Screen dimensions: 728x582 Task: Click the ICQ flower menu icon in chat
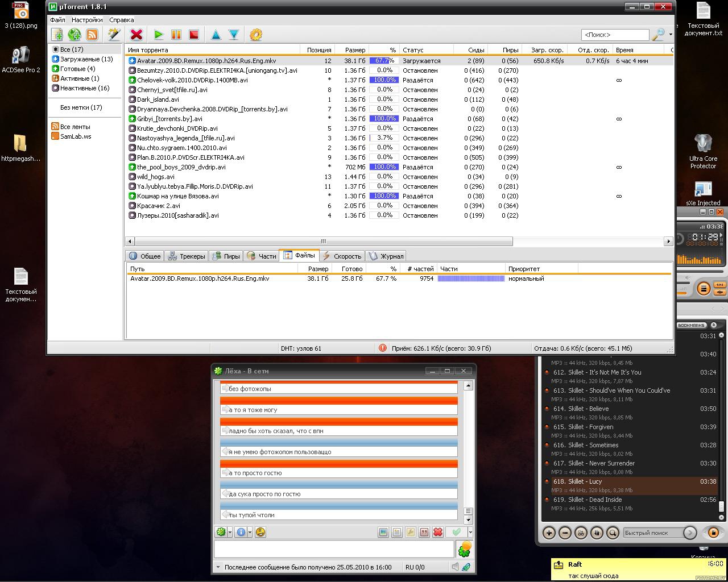[x=221, y=532]
